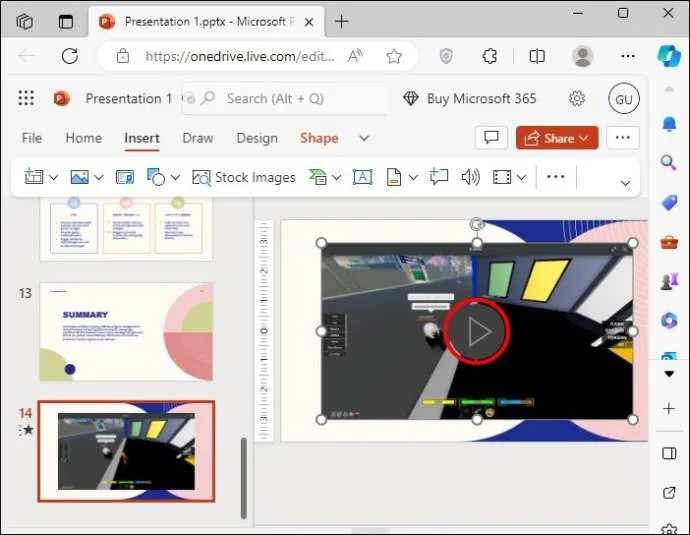Add a new comment icon in ribbon
This screenshot has height=535, width=690.
439,176
